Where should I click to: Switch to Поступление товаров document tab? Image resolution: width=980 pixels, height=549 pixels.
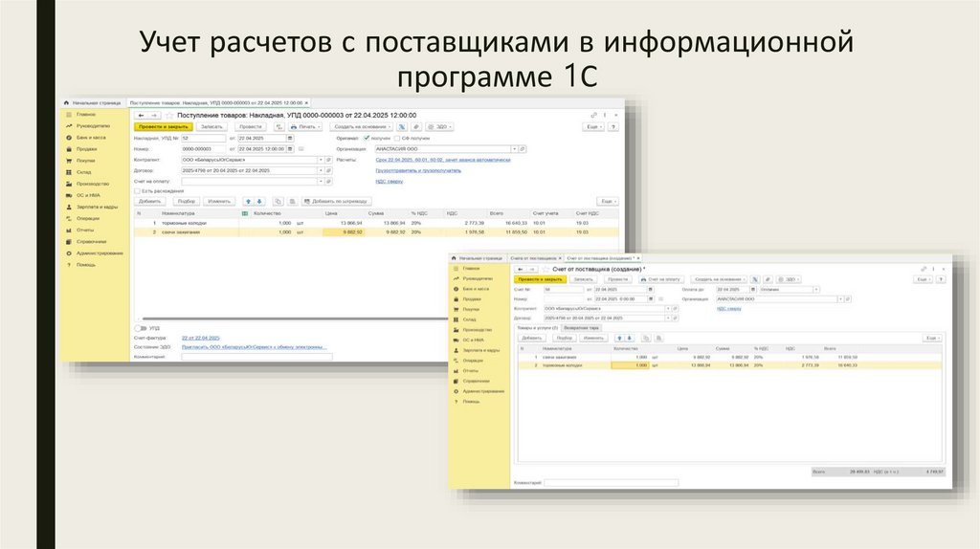click(x=218, y=103)
